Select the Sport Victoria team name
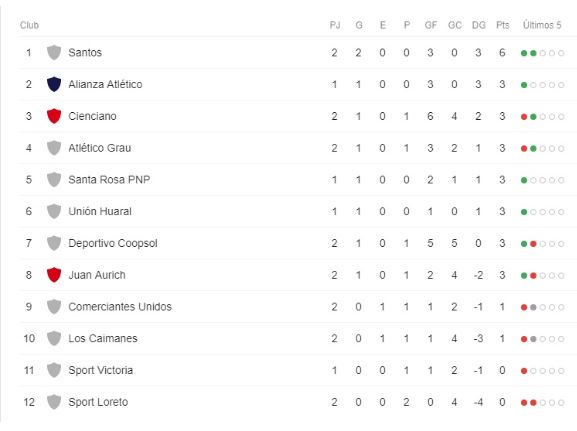The height and width of the screenshot is (431, 577). tap(100, 370)
